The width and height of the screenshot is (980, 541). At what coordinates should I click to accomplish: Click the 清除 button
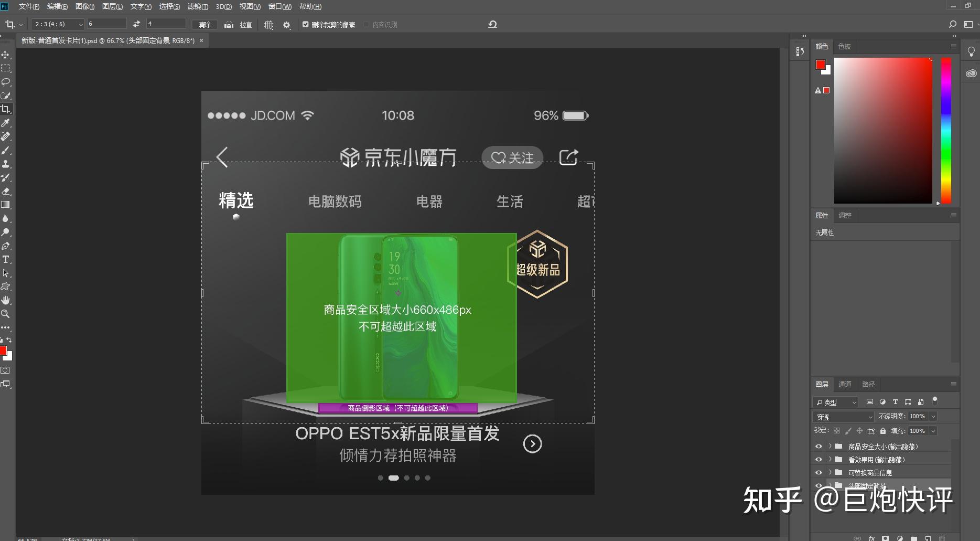click(x=204, y=25)
